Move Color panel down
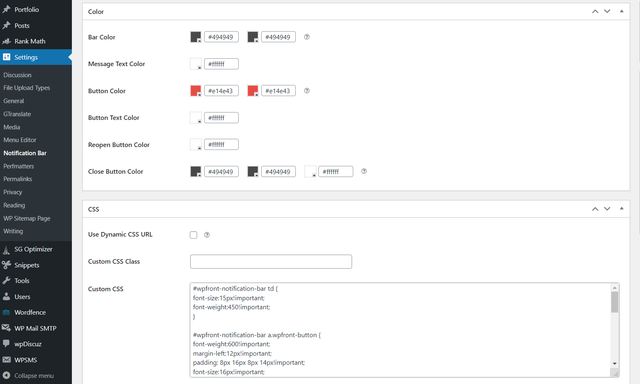This screenshot has width=640, height=384. [x=607, y=11]
